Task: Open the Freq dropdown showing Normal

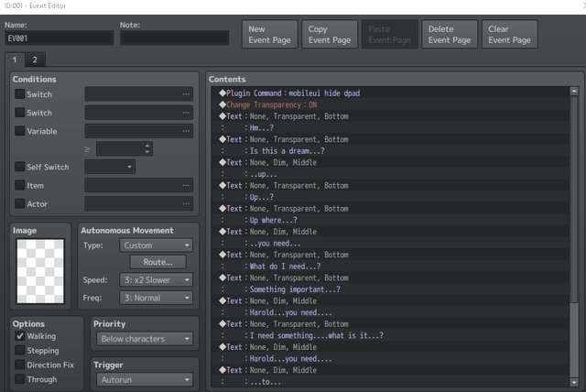Action: (x=157, y=298)
